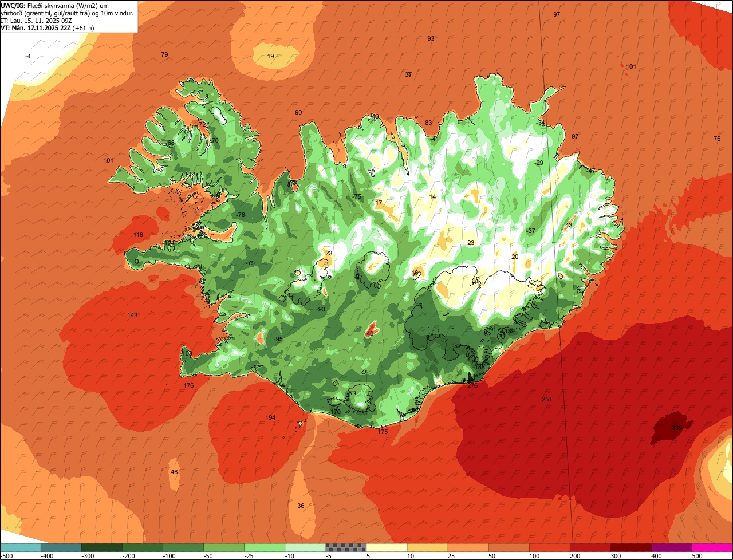Viewport: 733px width, 560px height.
Task: Select the darkest green swatch between -300 and -200
Action: (102, 547)
